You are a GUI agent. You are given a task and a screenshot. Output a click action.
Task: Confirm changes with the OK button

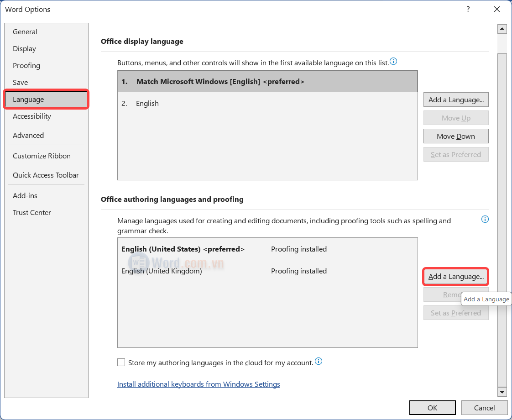(432, 408)
